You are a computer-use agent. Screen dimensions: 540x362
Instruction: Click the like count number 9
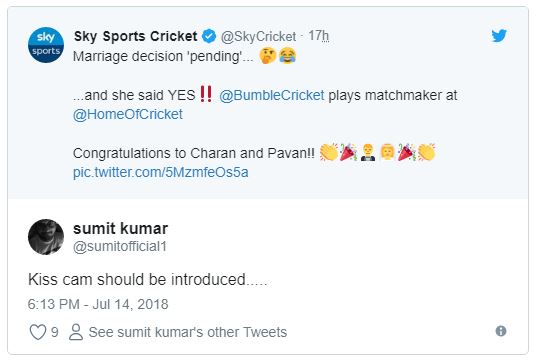pyautogui.click(x=55, y=332)
